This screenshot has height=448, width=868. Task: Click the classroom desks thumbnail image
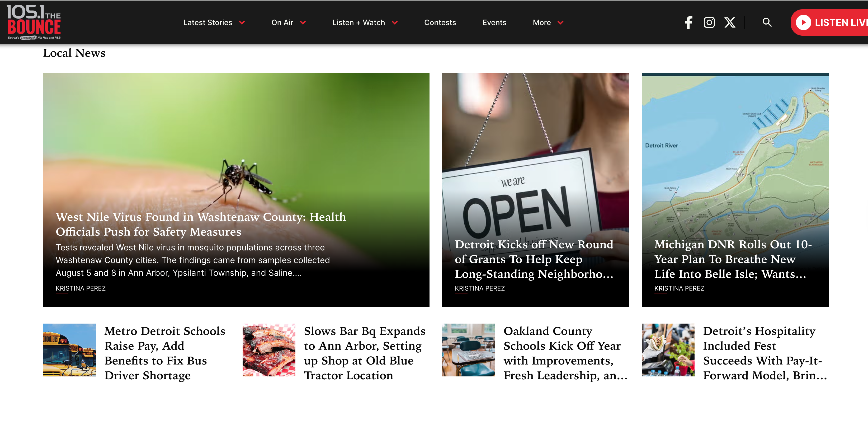pos(468,350)
